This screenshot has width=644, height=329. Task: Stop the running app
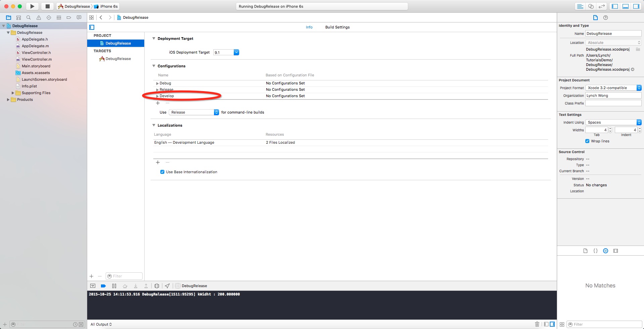[x=48, y=6]
